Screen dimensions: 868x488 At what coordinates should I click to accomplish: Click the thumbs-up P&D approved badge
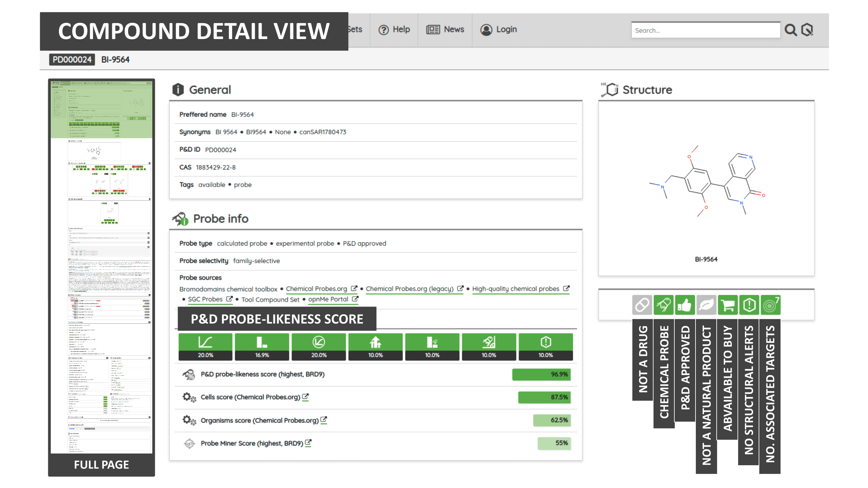(x=684, y=305)
